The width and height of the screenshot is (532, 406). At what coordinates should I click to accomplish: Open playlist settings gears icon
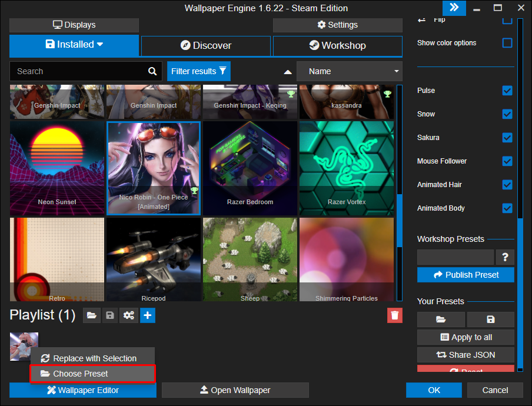pos(129,316)
